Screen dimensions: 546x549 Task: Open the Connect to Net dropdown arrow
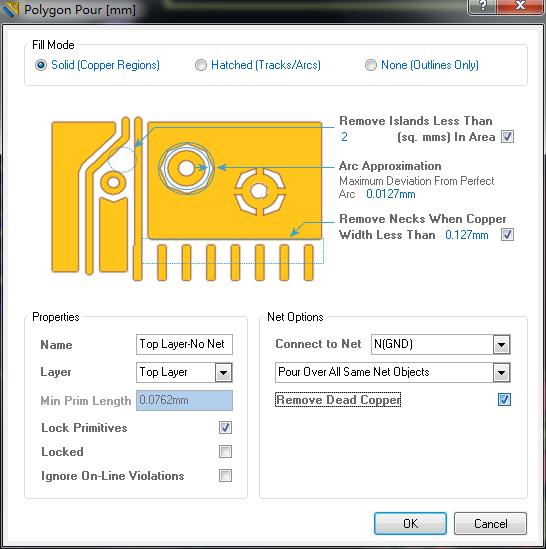tap(501, 345)
